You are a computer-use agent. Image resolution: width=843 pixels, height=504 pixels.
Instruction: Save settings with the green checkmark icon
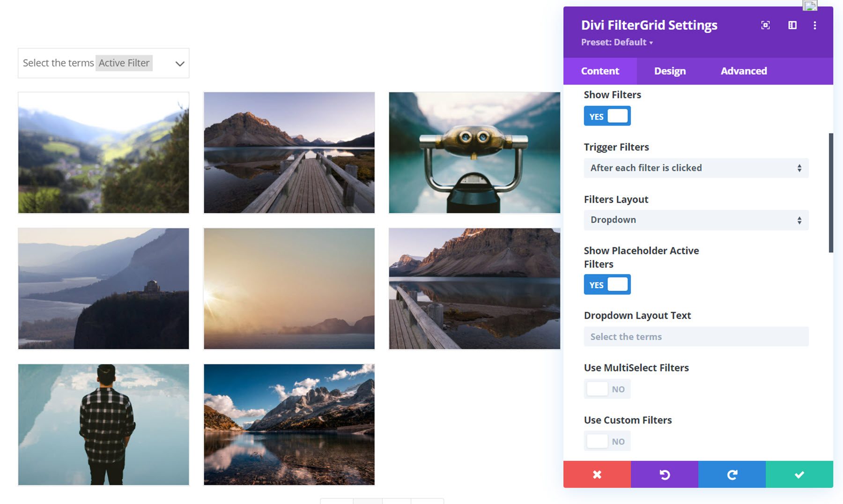tap(799, 474)
